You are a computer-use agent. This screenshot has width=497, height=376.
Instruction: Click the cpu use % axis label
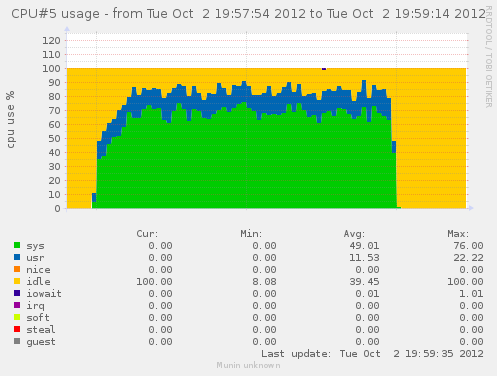click(x=11, y=119)
